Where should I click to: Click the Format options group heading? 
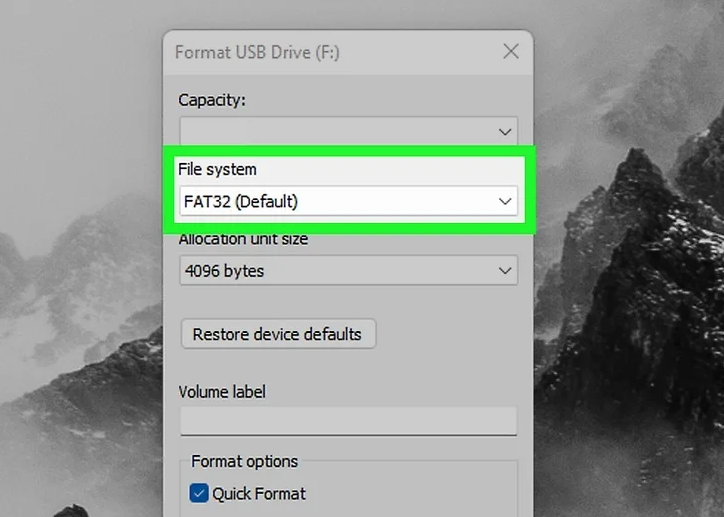[x=245, y=461]
